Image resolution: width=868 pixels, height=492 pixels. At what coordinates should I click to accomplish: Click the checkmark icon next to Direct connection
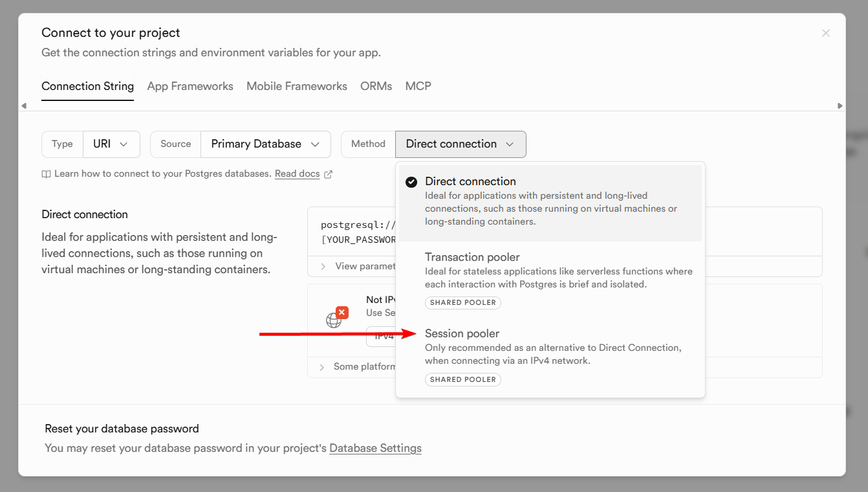pyautogui.click(x=411, y=182)
